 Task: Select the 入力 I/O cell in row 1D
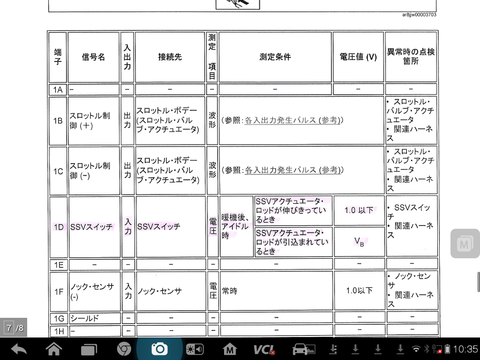point(128,226)
